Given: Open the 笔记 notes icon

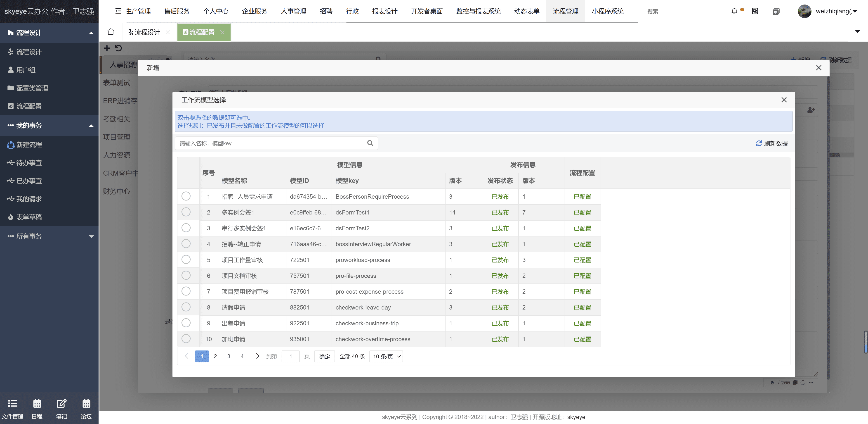Looking at the screenshot, I should (61, 403).
